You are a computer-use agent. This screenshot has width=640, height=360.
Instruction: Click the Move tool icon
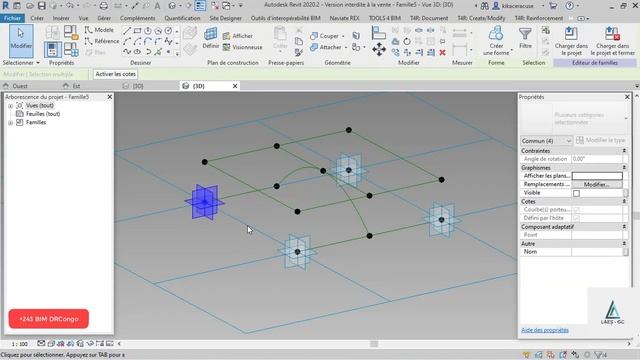379,49
